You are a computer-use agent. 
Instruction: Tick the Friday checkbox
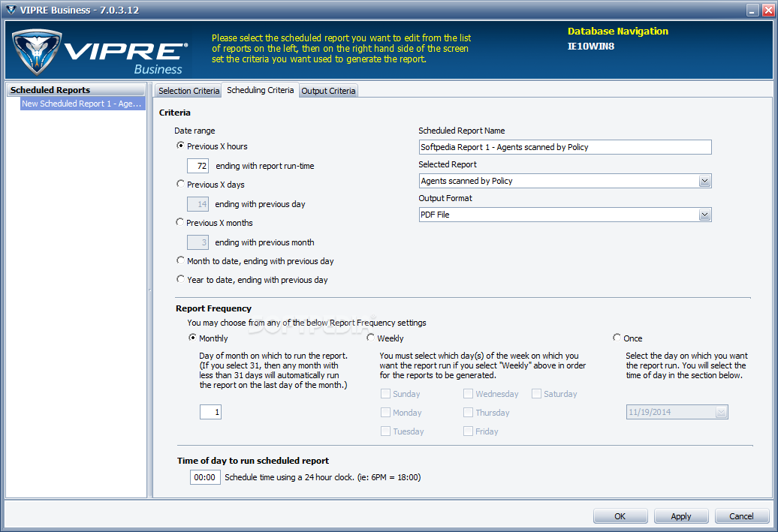(468, 431)
